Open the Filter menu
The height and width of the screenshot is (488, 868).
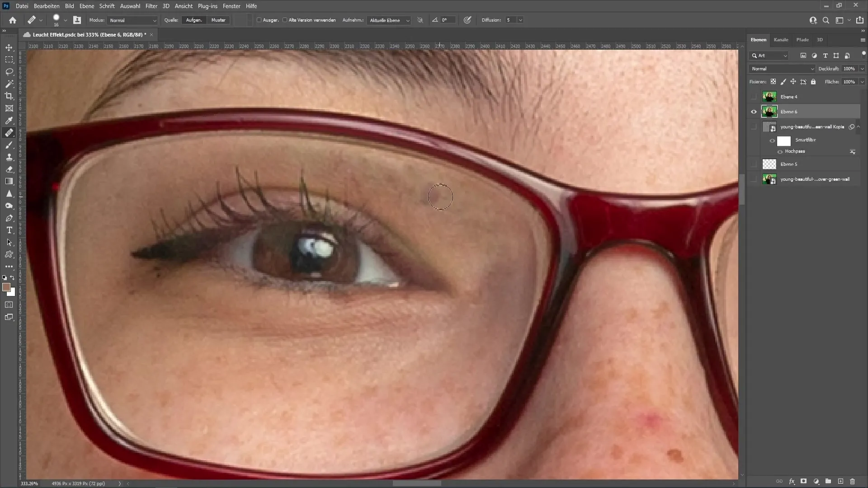[x=151, y=6]
